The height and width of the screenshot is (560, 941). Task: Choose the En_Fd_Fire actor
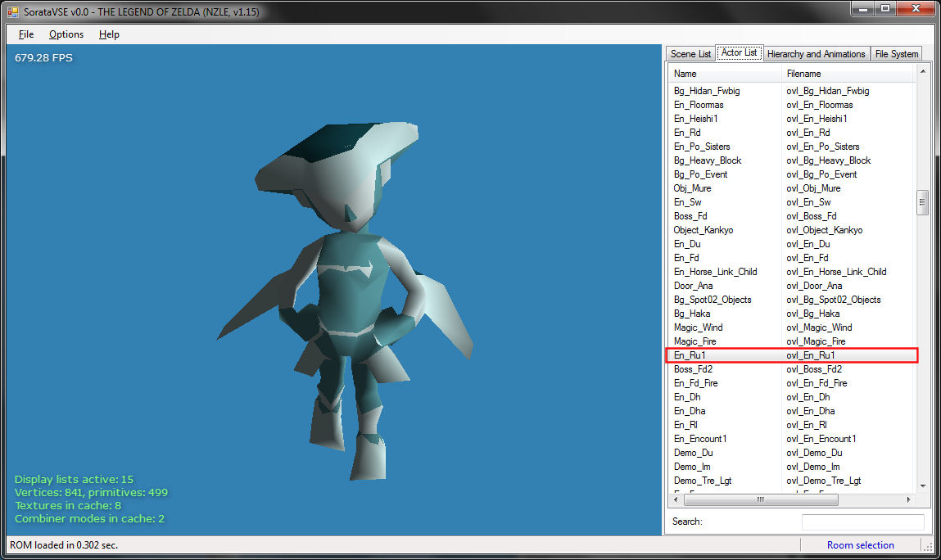tap(792, 383)
